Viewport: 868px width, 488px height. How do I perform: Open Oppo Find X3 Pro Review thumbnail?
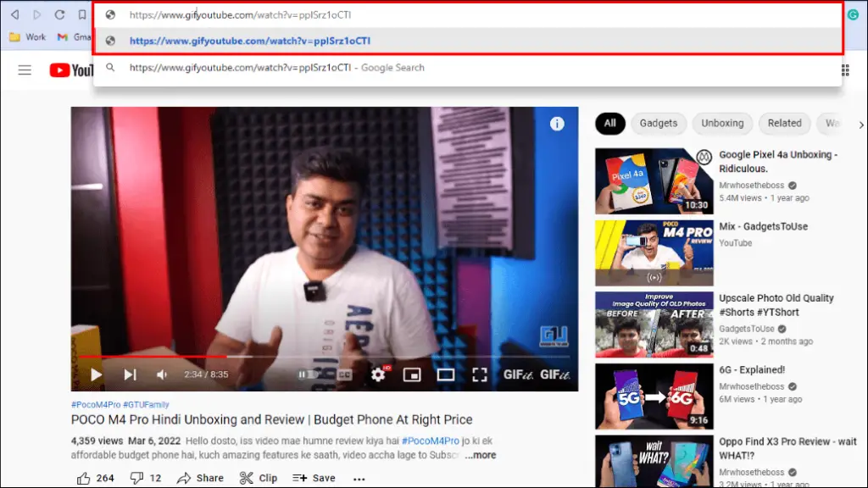tap(654, 462)
